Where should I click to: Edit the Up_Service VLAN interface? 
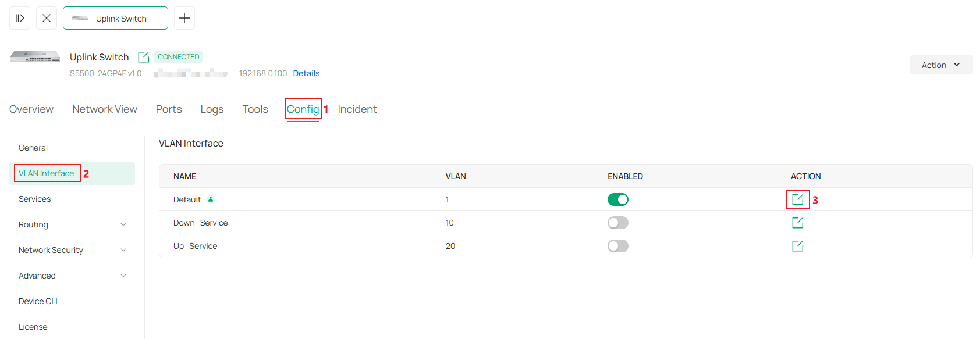797,245
